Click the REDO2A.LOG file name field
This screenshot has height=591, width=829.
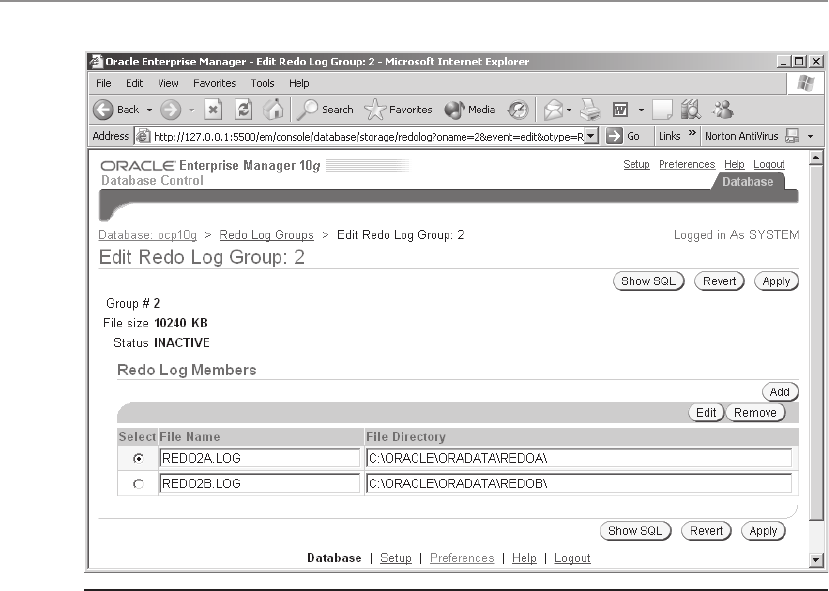click(259, 458)
